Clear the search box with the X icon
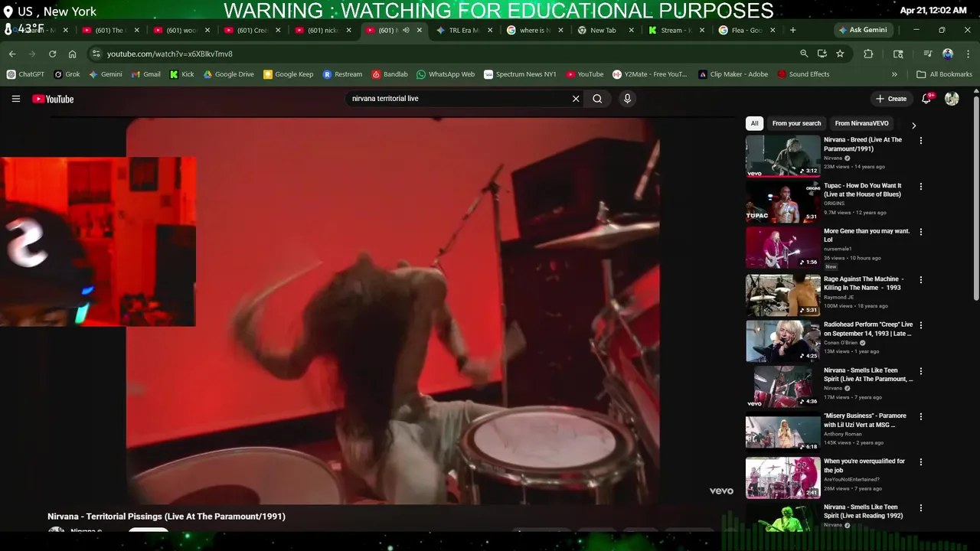This screenshot has width=980, height=551. tap(576, 99)
